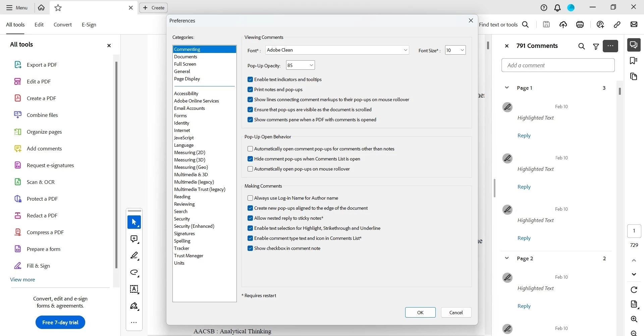Screen dimensions: 644x336
Task: Open the Menu hamburger button
Action: click(x=17, y=8)
